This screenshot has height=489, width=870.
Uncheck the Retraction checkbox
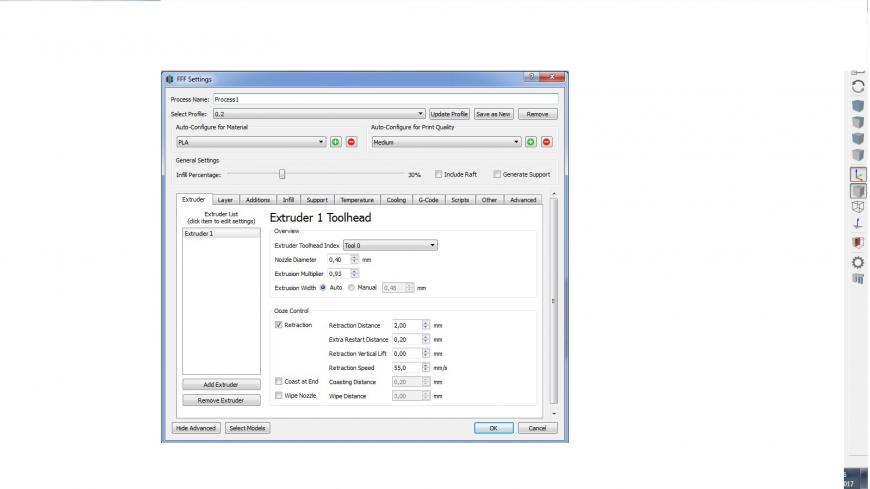coord(279,325)
